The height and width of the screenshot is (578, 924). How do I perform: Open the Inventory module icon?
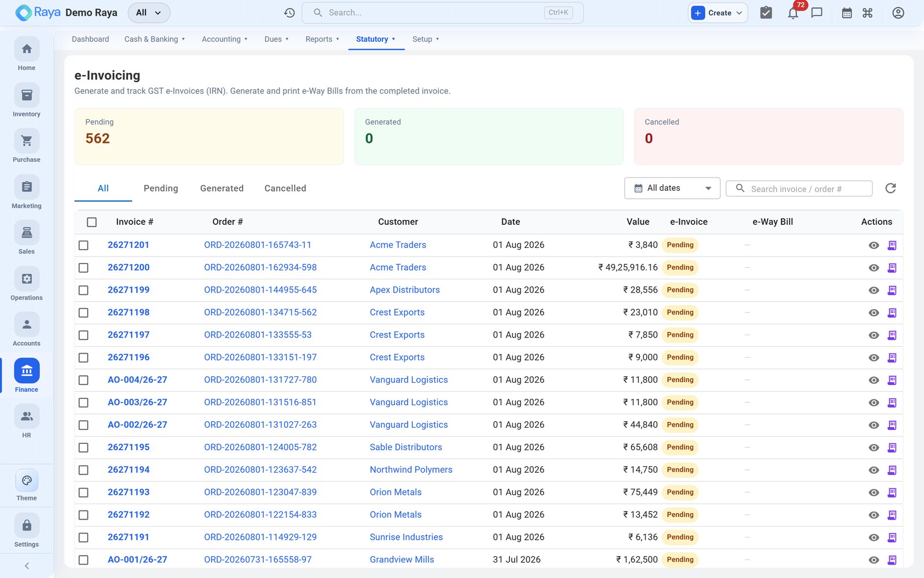coord(27,95)
